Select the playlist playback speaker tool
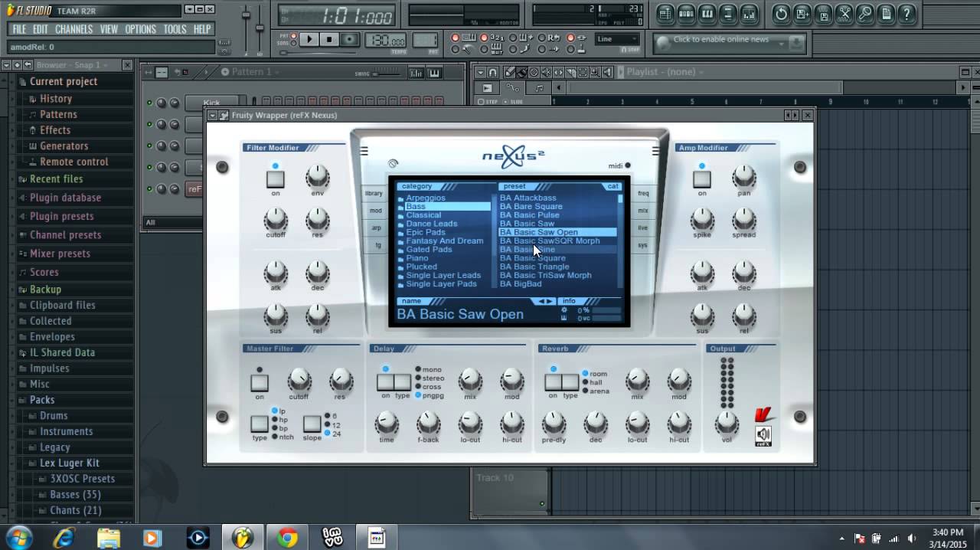 (608, 73)
